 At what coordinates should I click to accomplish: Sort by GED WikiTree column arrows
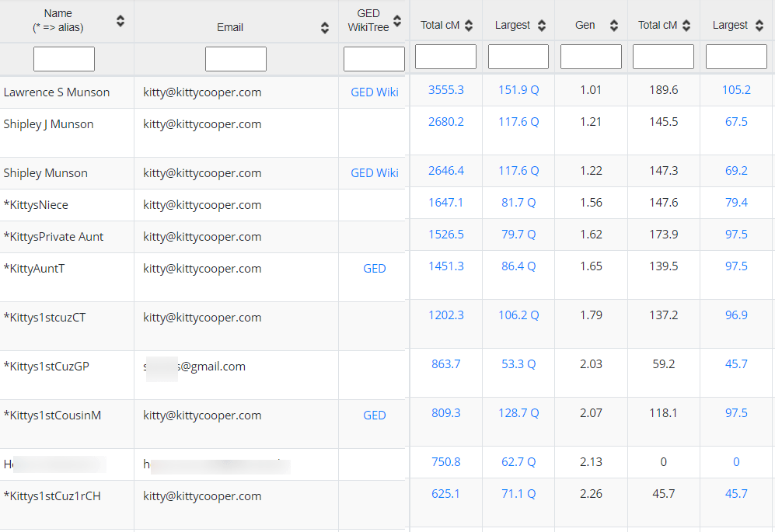click(x=397, y=21)
